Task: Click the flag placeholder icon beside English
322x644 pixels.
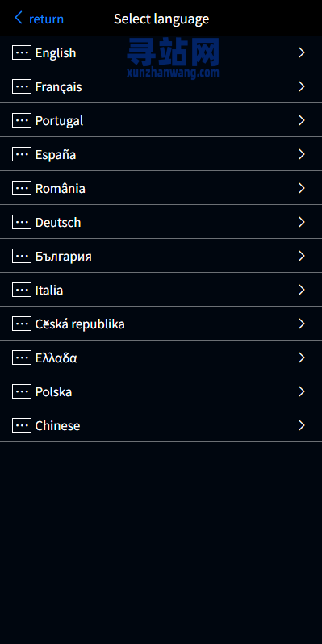Action: (x=22, y=52)
